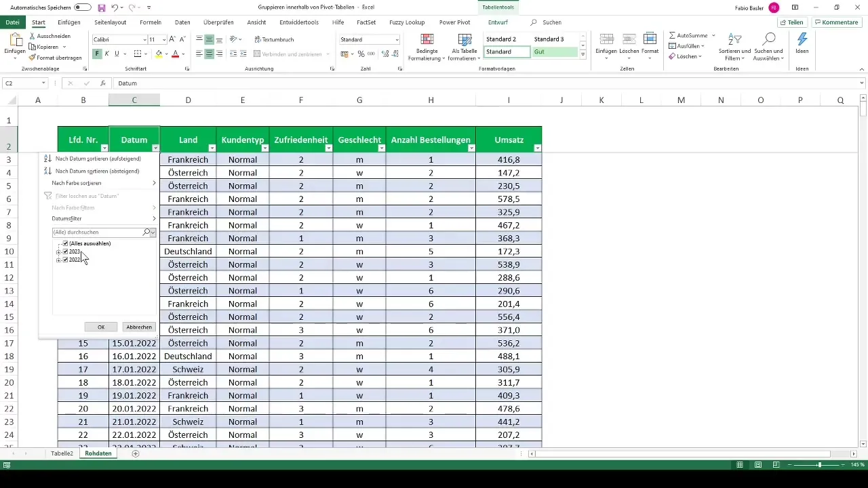Click the zoom slider handle
Image resolution: width=868 pixels, height=488 pixels.
point(820,465)
